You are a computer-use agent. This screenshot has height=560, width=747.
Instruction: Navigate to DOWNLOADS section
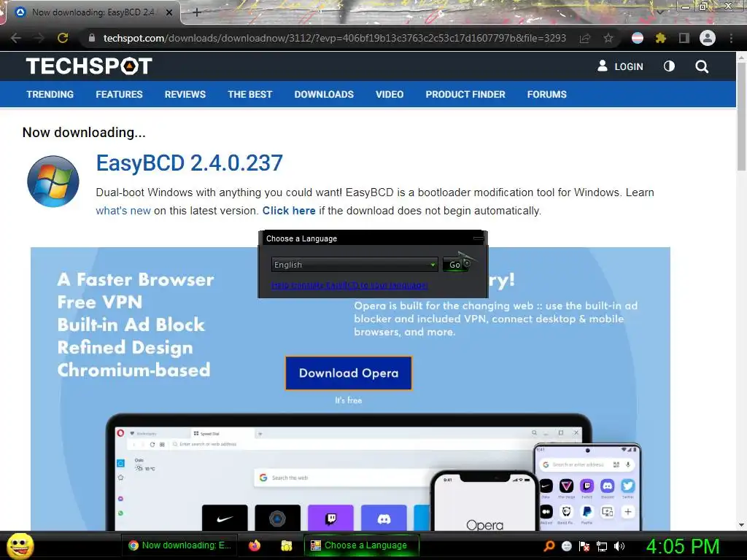(324, 94)
